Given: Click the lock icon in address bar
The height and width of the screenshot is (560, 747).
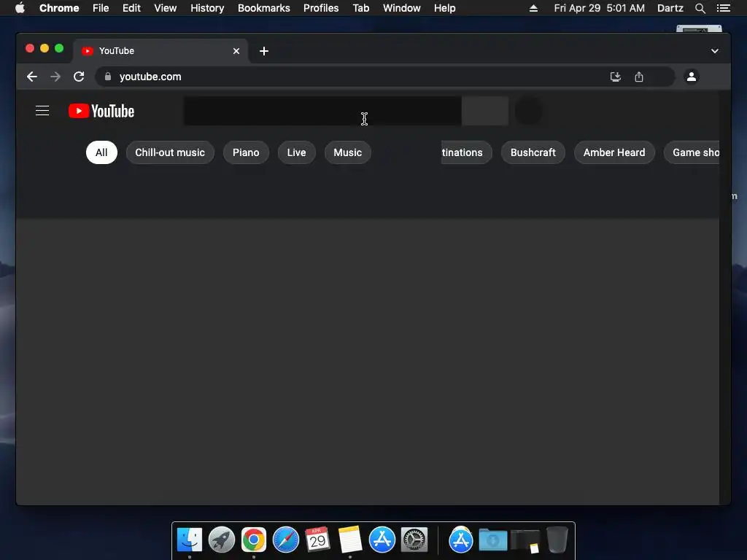Looking at the screenshot, I should point(108,77).
